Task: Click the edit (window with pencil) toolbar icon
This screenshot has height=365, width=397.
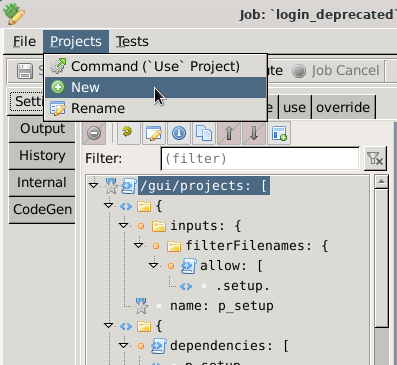Action: (154, 133)
